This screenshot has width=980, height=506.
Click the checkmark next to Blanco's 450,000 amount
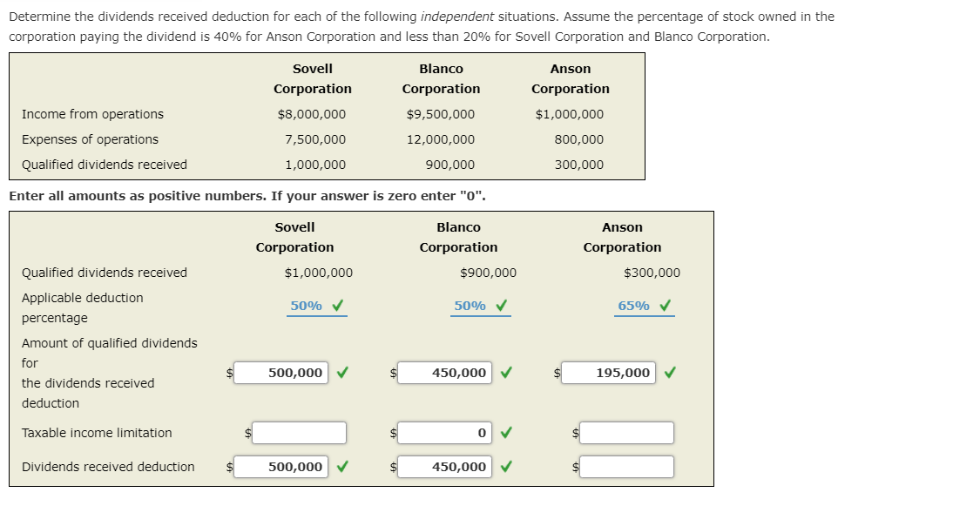(x=507, y=372)
